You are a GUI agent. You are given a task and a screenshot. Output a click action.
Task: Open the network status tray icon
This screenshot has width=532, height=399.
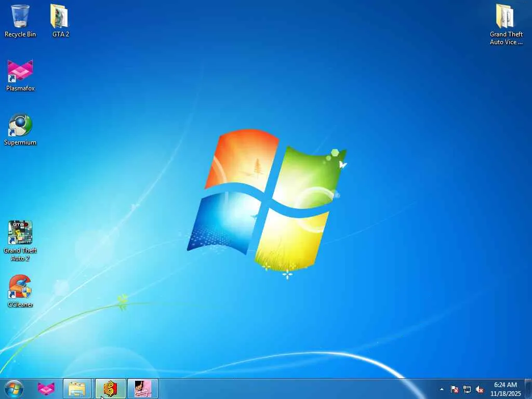(x=467, y=390)
